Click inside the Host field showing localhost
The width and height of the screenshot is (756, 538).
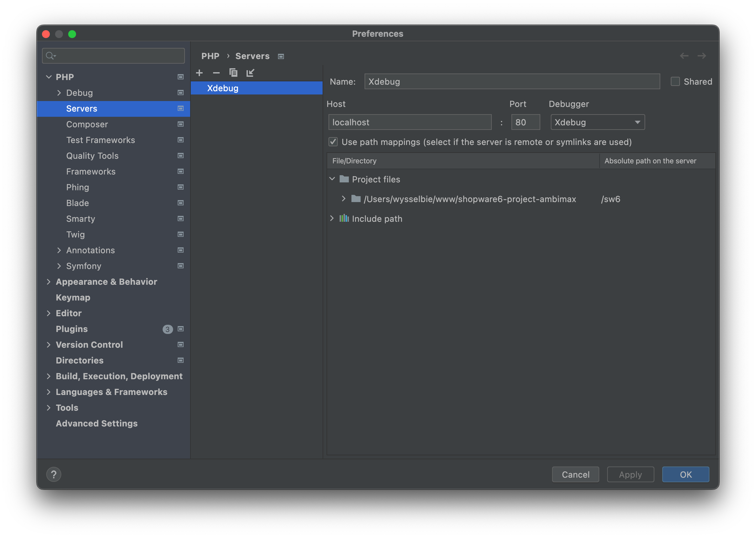pyautogui.click(x=409, y=122)
